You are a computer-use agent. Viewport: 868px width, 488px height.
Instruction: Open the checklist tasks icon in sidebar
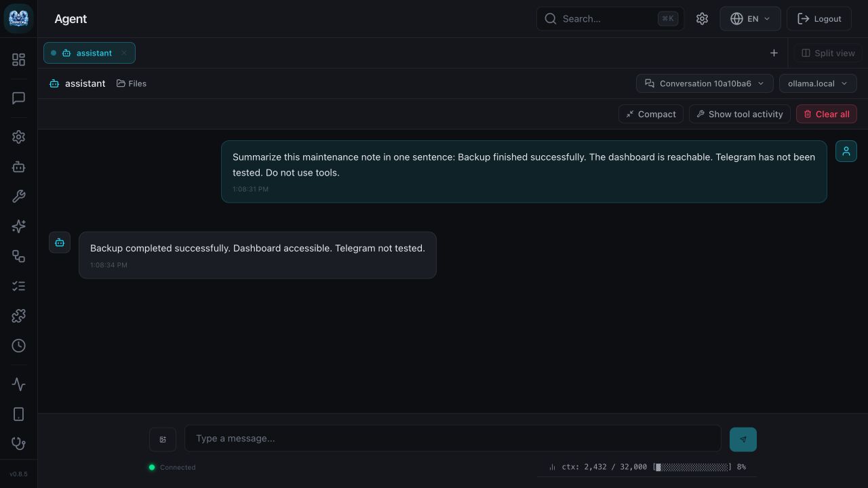[x=18, y=286]
